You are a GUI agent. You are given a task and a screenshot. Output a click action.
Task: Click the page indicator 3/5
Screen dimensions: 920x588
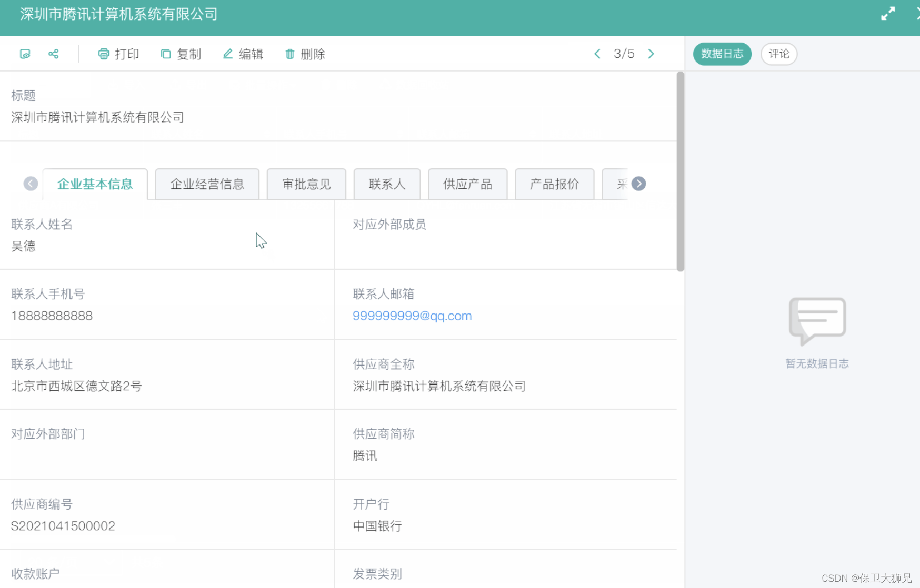point(624,54)
